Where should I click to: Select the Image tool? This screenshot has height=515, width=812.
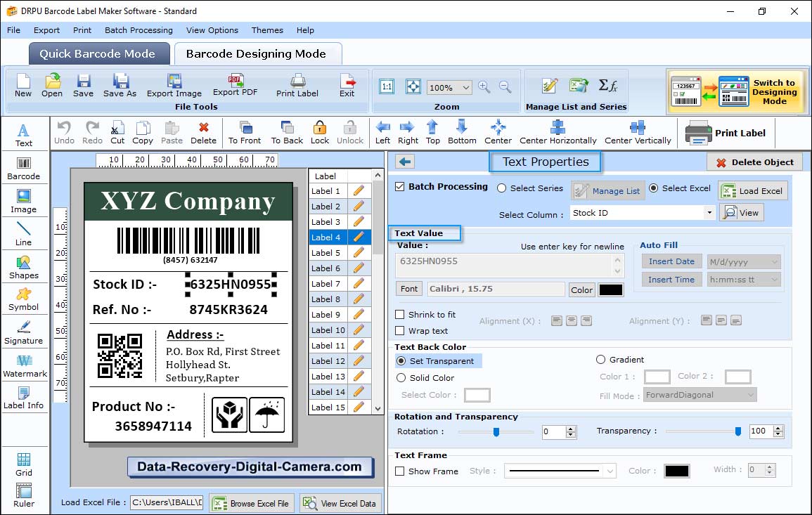[23, 202]
